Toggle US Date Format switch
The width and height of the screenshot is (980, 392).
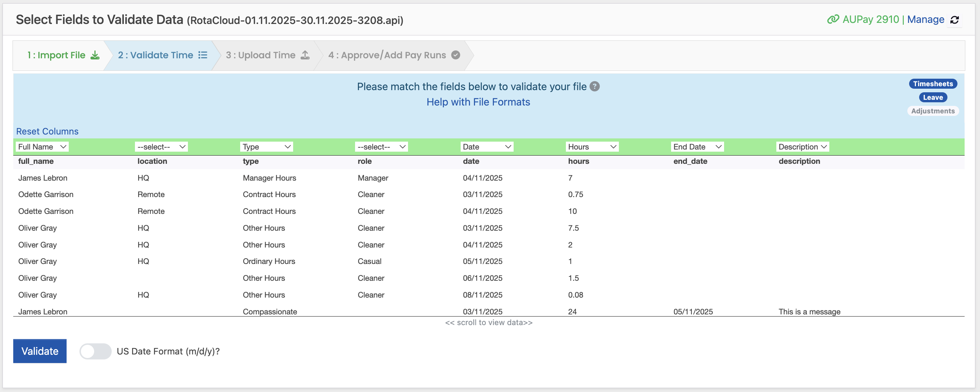coord(96,351)
